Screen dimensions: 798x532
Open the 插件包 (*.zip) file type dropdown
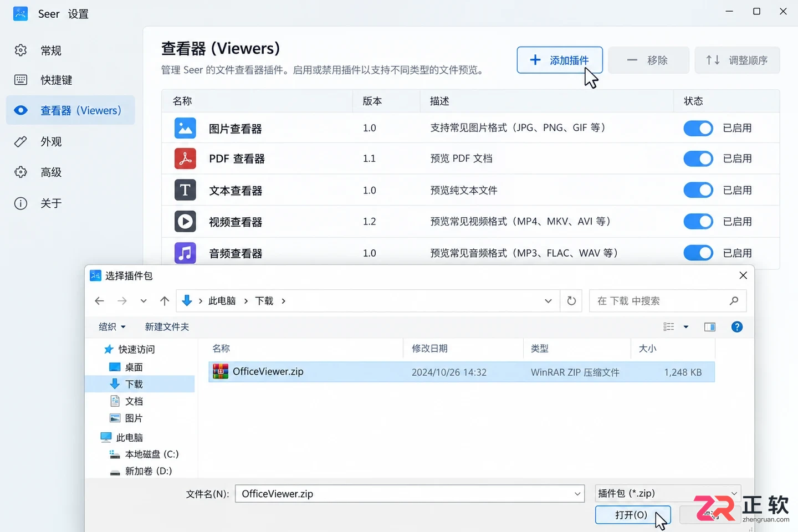(x=668, y=493)
